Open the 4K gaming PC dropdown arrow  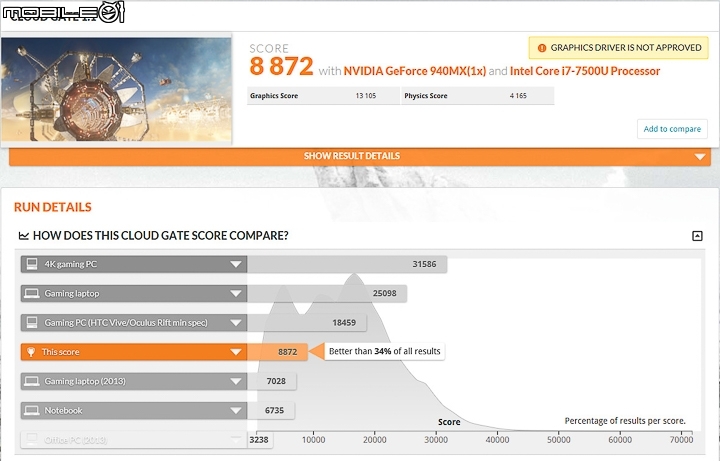[x=236, y=264]
